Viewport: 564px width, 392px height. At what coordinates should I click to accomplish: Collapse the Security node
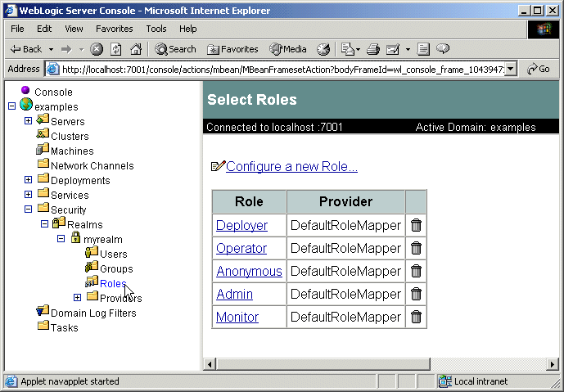(28, 209)
